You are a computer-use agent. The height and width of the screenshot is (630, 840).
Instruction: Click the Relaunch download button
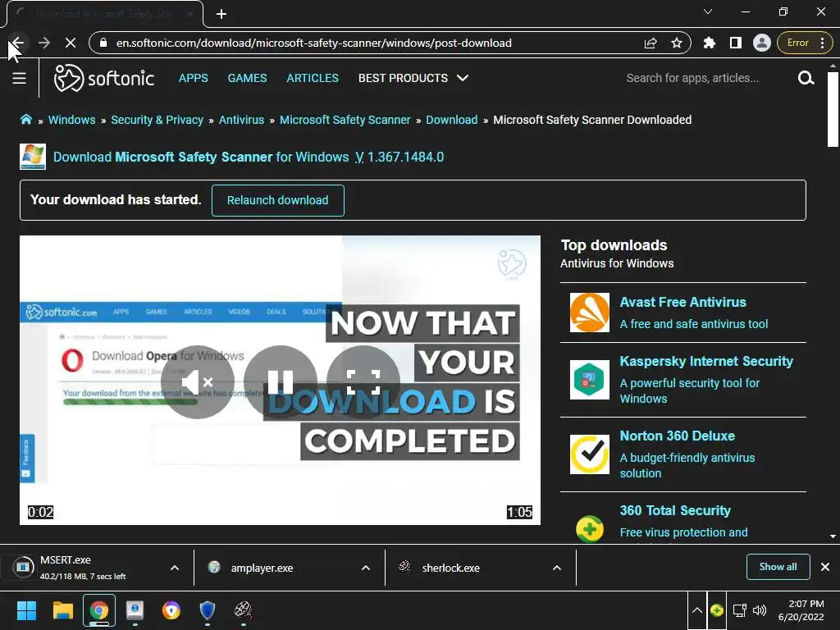pyautogui.click(x=277, y=200)
